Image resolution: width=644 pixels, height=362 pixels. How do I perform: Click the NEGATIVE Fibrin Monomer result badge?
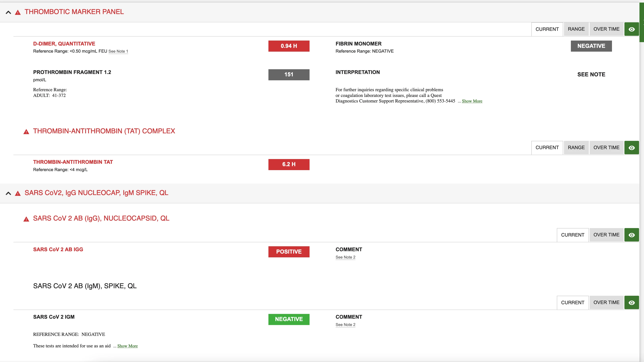click(591, 46)
